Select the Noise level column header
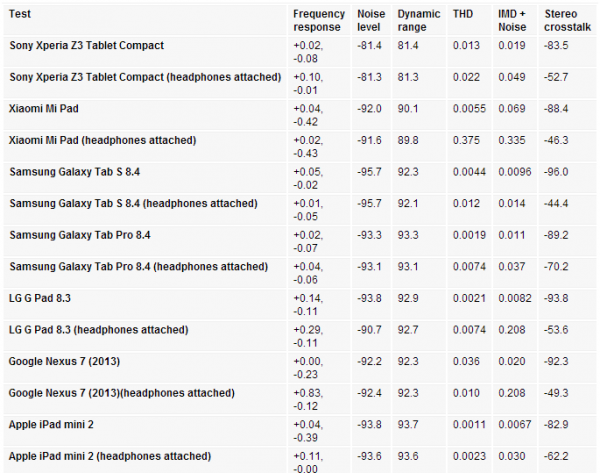 tap(371, 21)
